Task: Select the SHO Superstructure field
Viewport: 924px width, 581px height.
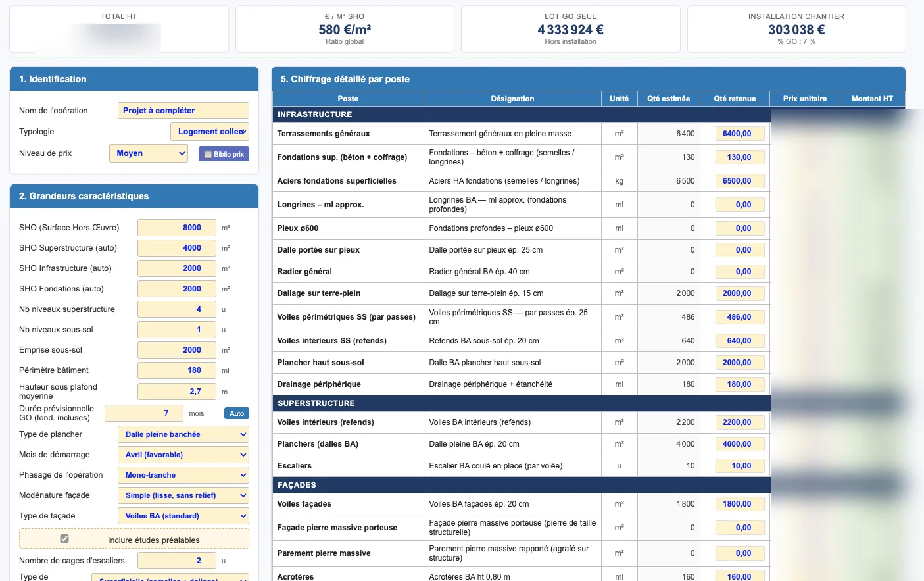Action: click(x=177, y=248)
